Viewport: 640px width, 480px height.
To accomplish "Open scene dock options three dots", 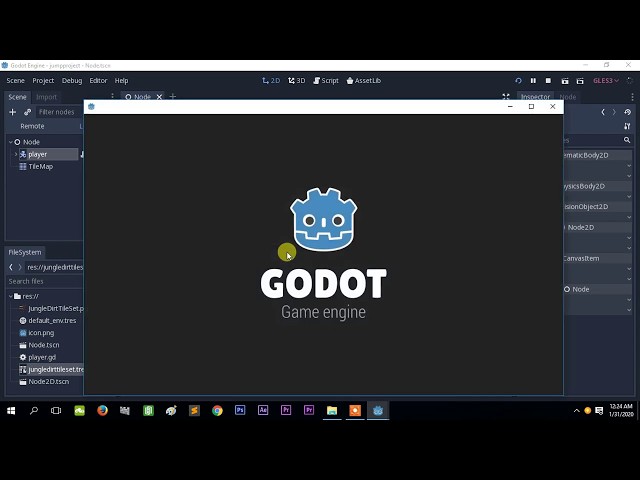I will 112,97.
